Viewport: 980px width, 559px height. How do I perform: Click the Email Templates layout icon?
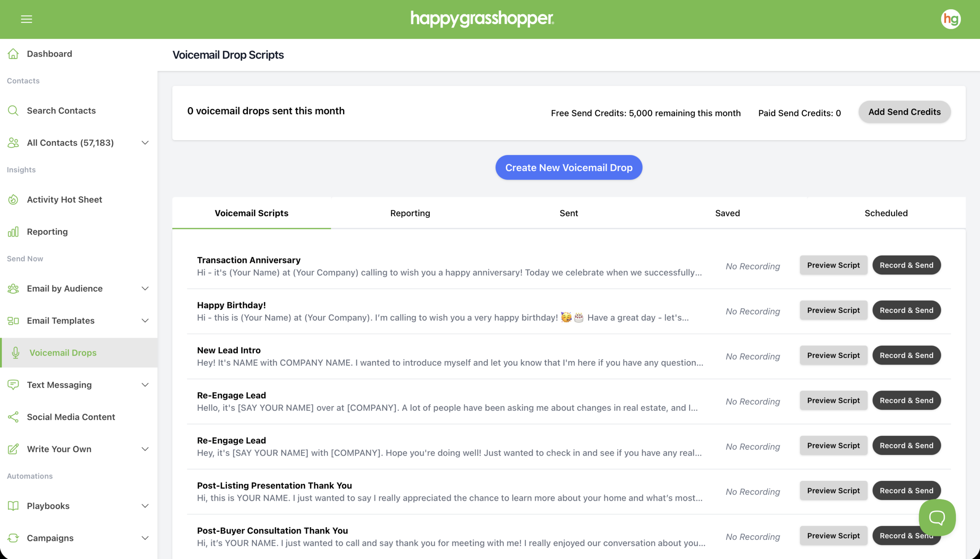(x=13, y=321)
